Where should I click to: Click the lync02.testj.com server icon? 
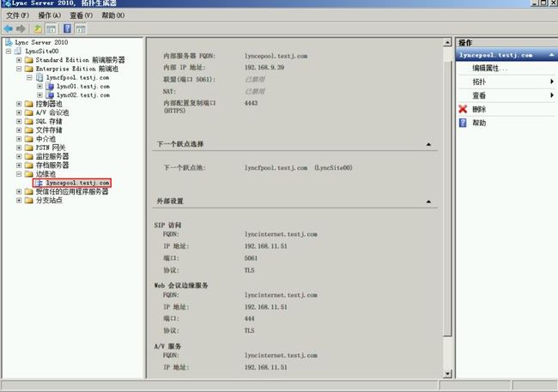click(50, 95)
